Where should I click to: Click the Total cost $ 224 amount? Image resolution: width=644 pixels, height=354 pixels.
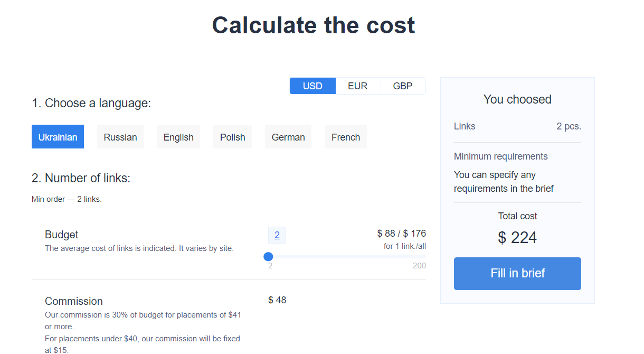coord(517,238)
